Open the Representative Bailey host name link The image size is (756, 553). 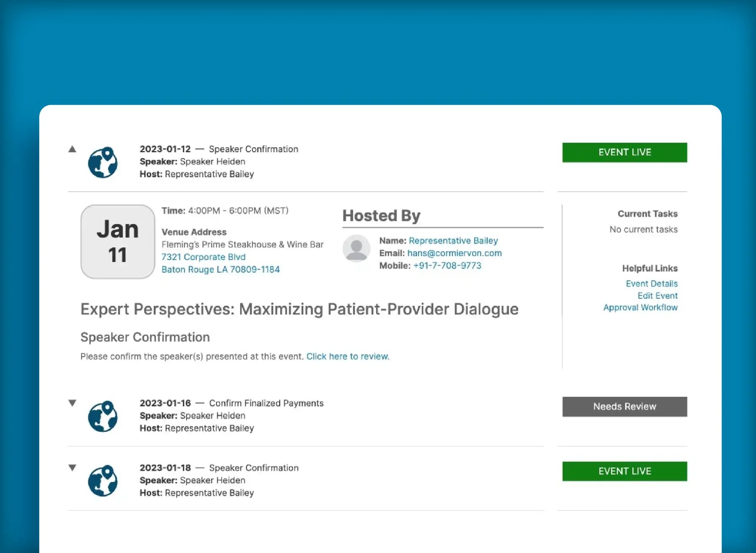[x=453, y=241]
